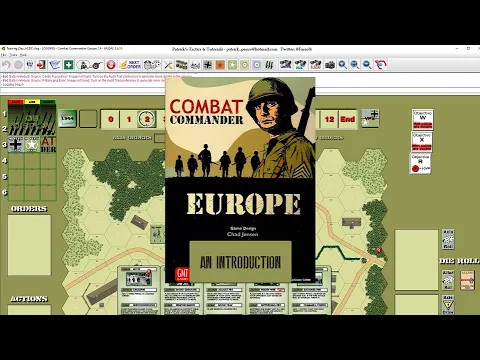Click the VP marker counter beside End
This screenshot has height=360, width=480.
(370, 119)
